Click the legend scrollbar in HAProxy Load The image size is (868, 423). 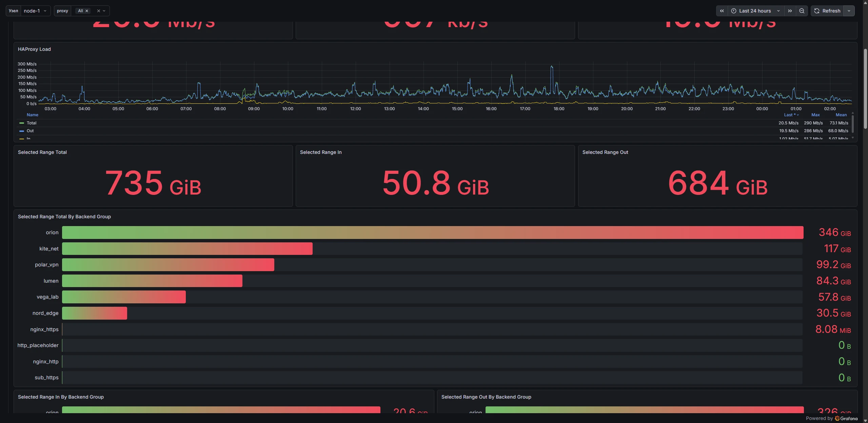coord(853,123)
